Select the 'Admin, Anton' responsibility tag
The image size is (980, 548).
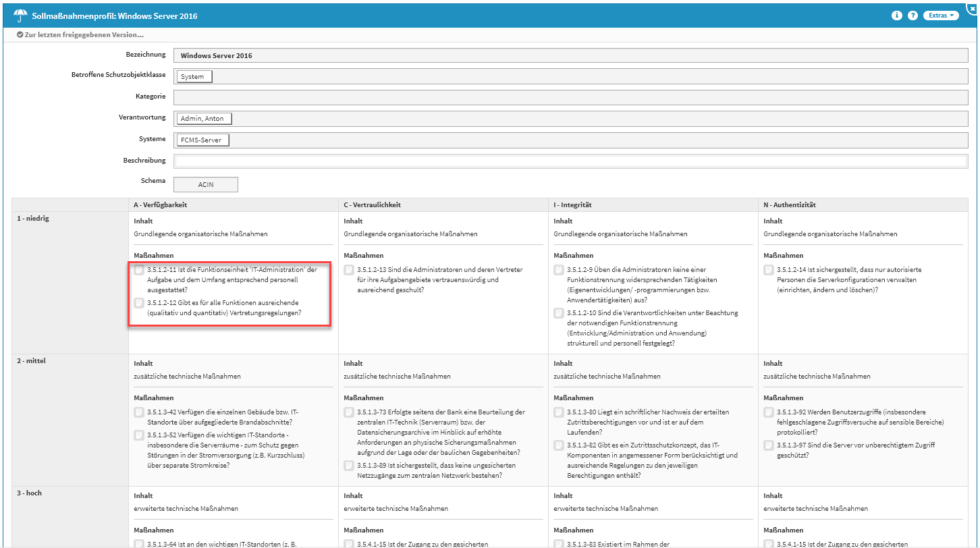click(x=205, y=119)
